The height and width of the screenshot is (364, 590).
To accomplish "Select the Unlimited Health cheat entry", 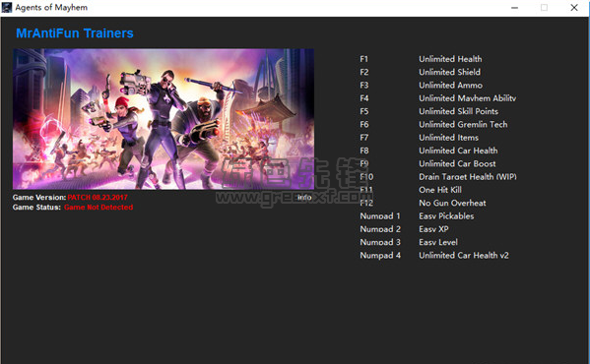I will (450, 59).
